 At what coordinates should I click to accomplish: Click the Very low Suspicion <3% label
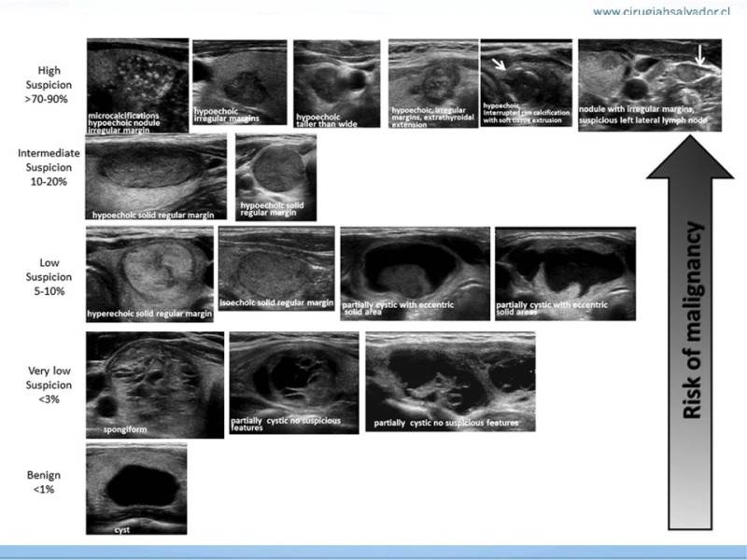(49, 383)
